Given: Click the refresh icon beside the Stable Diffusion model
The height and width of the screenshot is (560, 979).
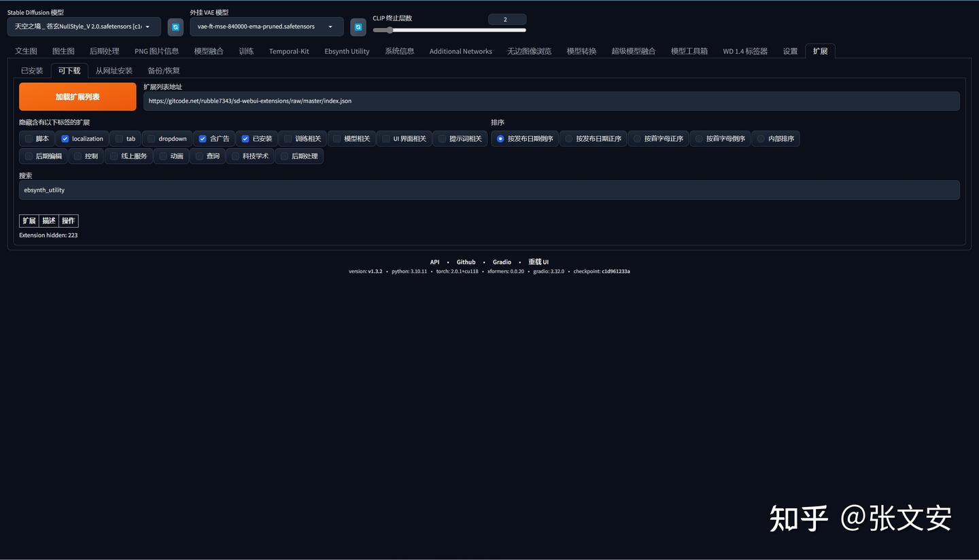Looking at the screenshot, I should click(x=175, y=27).
